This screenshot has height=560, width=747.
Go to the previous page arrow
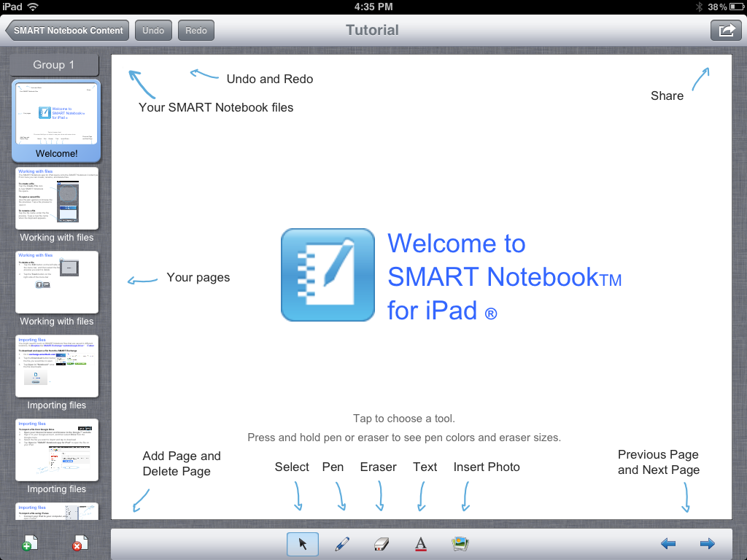point(668,543)
